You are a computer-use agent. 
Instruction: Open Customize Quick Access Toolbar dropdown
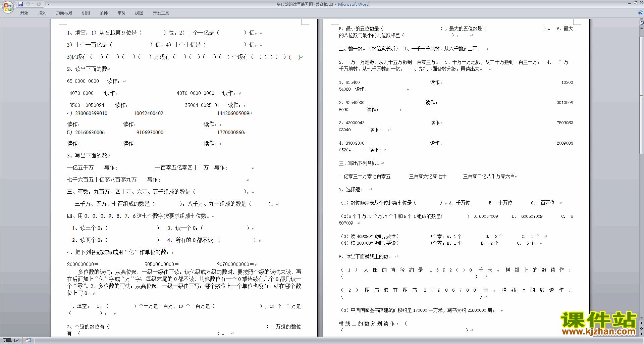coord(48,4)
